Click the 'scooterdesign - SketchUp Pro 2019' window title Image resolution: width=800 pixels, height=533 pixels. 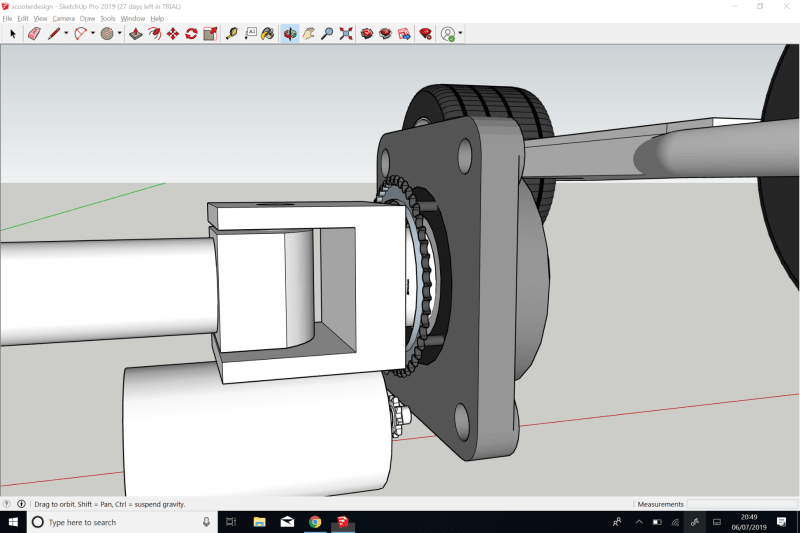click(96, 7)
